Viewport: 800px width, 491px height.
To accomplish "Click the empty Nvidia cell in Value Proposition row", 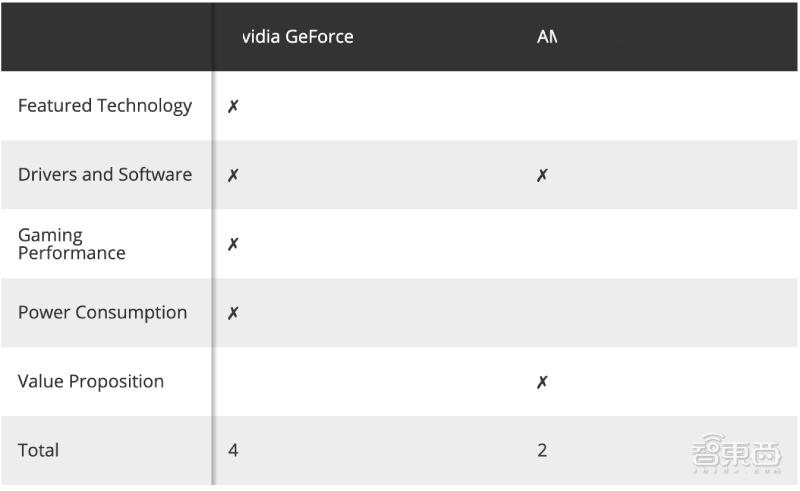I will pyautogui.click(x=370, y=382).
